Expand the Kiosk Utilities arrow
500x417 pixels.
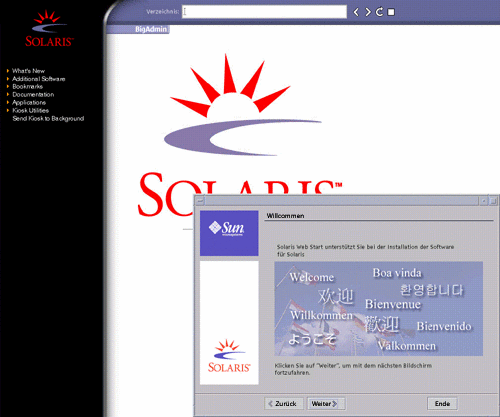point(8,110)
